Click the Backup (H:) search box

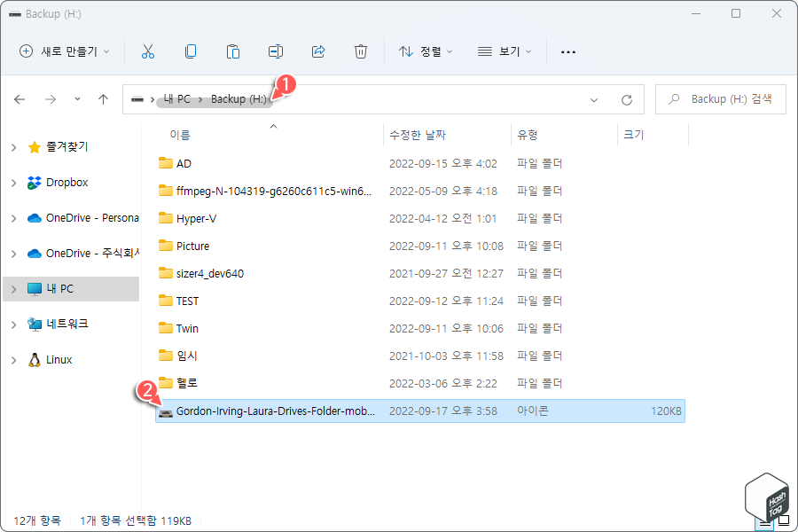720,99
